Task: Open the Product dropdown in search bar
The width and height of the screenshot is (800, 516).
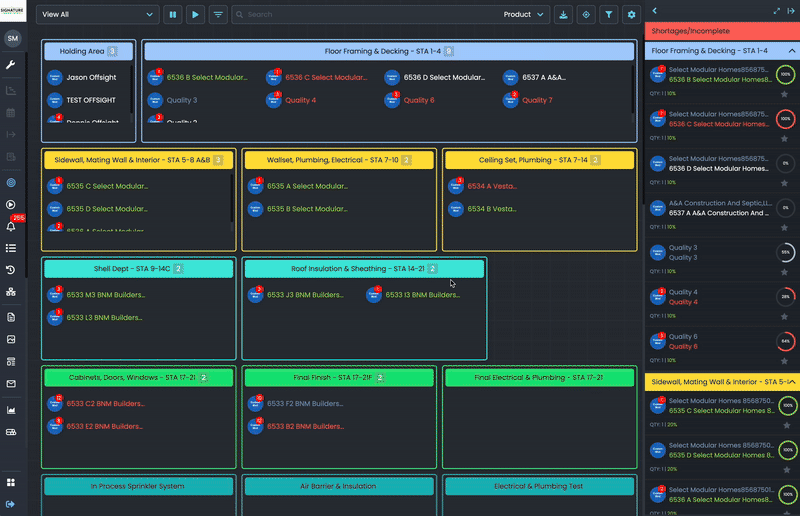Action: (526, 15)
